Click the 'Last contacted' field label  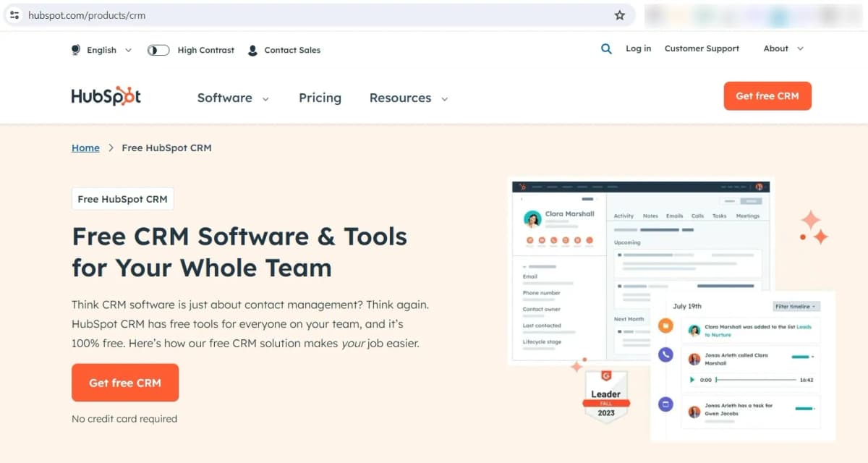click(542, 326)
